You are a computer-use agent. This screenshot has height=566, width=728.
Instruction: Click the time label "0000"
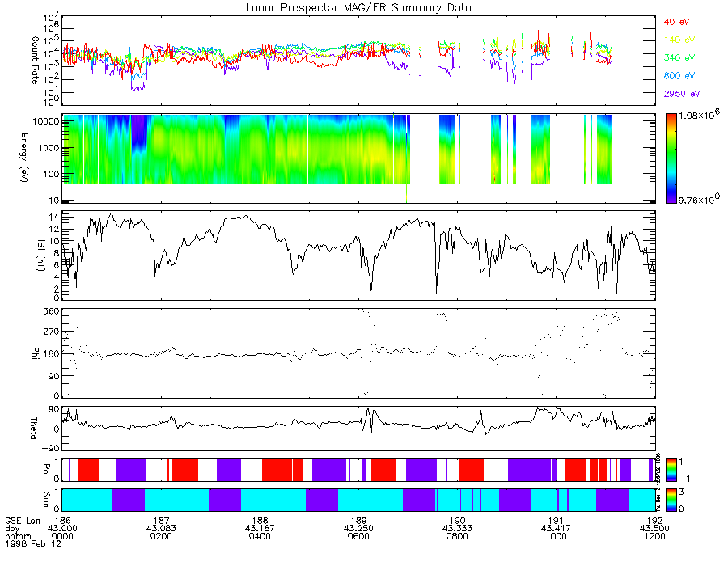[62, 536]
